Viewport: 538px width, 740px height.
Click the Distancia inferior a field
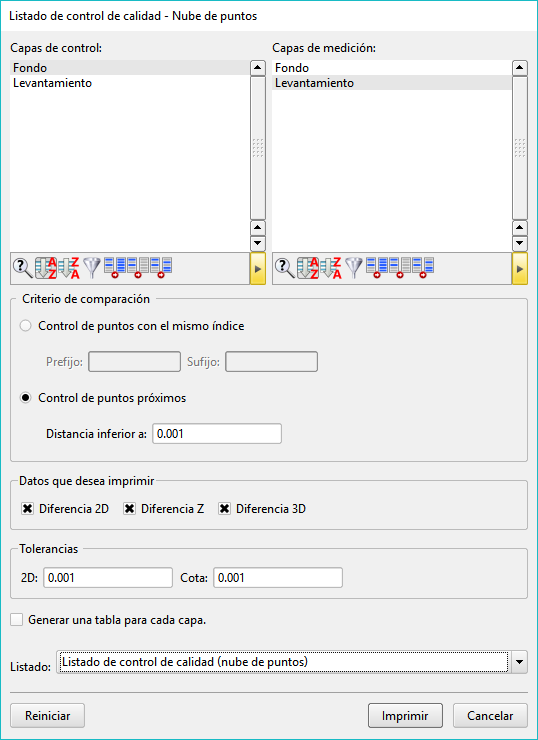217,434
